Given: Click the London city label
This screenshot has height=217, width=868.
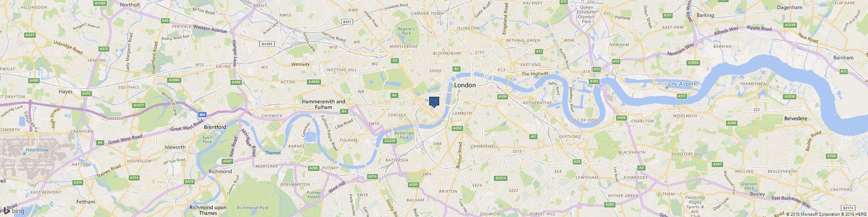Looking at the screenshot, I should point(465,85).
